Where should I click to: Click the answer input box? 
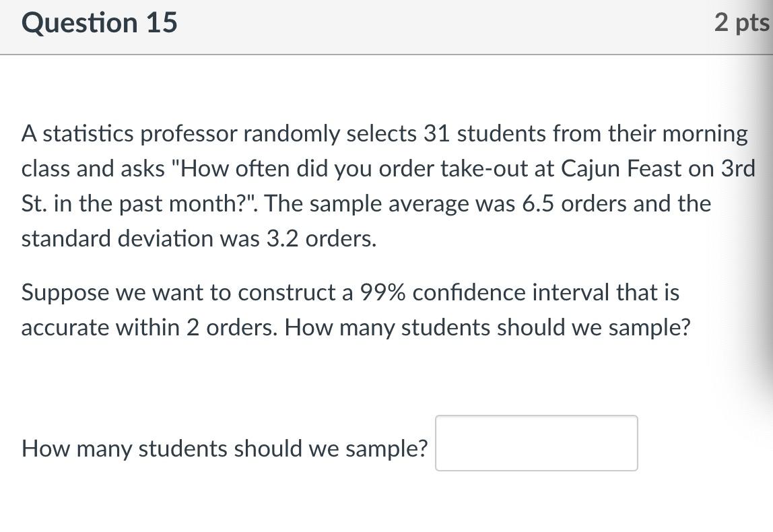pyautogui.click(x=536, y=443)
